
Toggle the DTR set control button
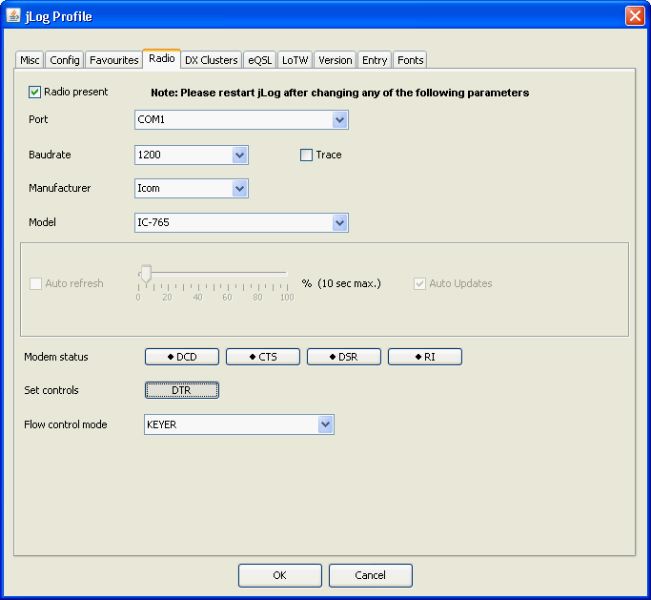pos(181,391)
